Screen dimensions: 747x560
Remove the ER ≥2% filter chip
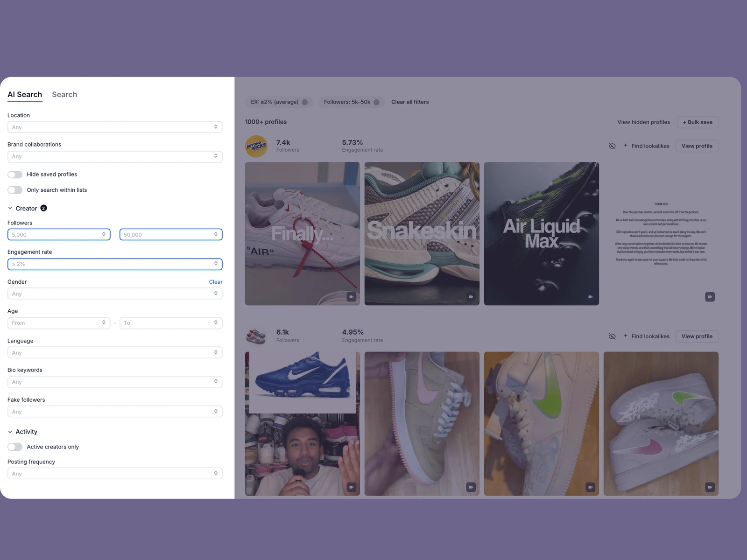(x=305, y=102)
